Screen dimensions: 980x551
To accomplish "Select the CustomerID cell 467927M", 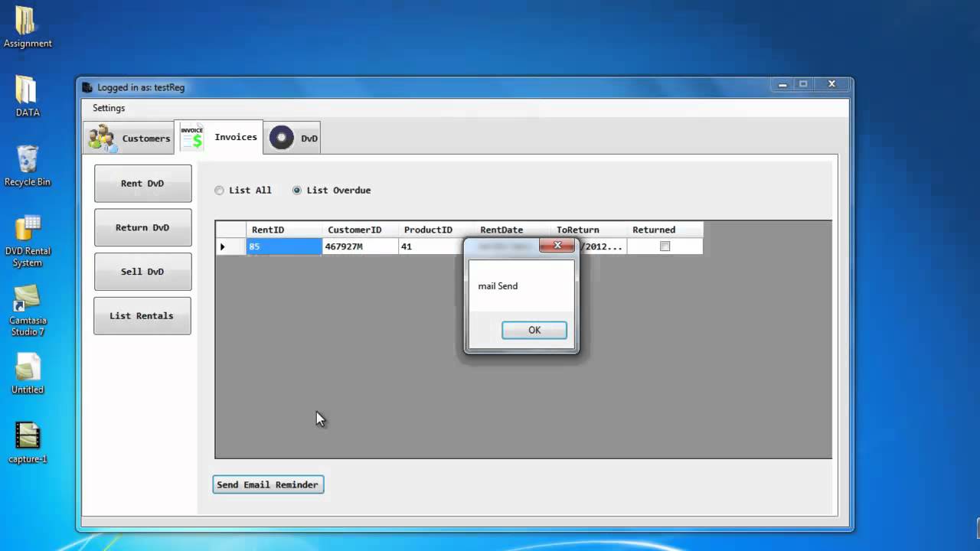I will (360, 246).
